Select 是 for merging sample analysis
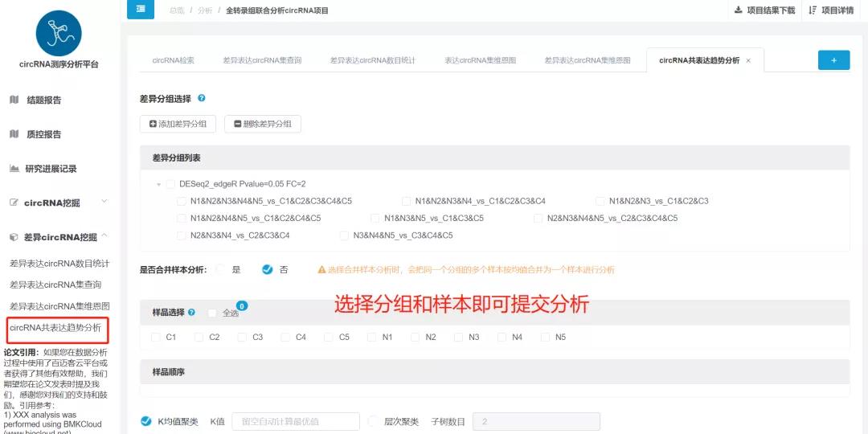Viewport: 868px width, 434px height. [x=221, y=270]
